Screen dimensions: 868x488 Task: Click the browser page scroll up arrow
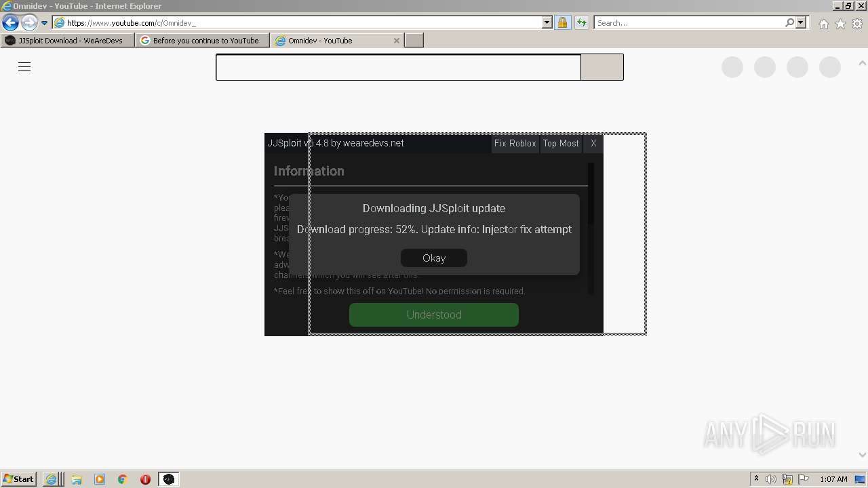(863, 63)
